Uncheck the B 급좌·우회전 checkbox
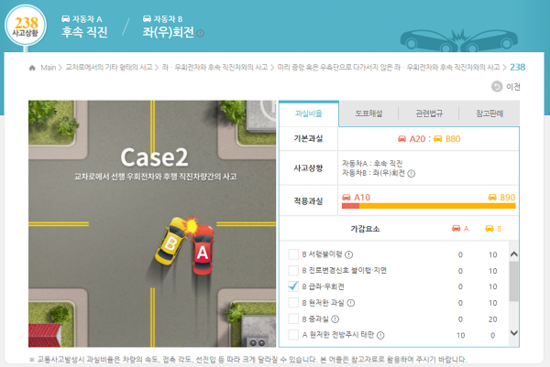 293,286
